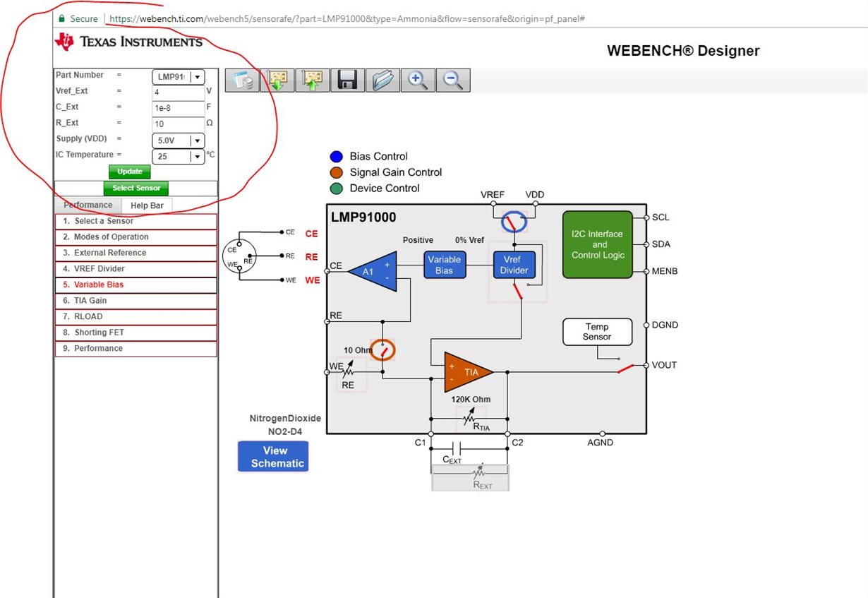This screenshot has height=598, width=868.
Task: Toggle the VREF switch inside the blue circle
Action: point(514,221)
